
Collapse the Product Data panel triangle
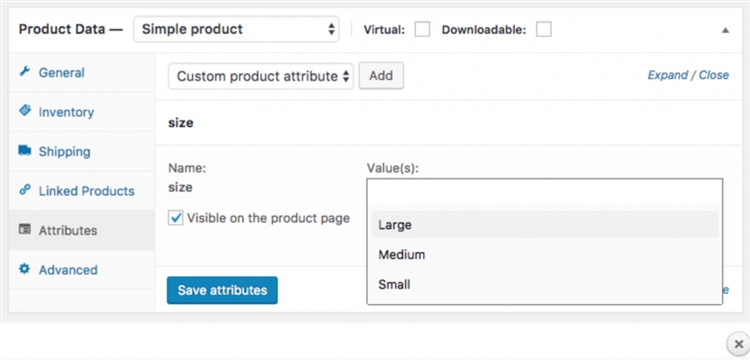726,30
